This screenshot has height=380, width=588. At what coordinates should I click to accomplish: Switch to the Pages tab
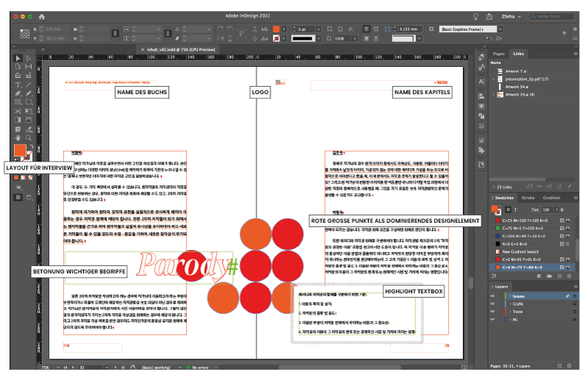tap(498, 54)
